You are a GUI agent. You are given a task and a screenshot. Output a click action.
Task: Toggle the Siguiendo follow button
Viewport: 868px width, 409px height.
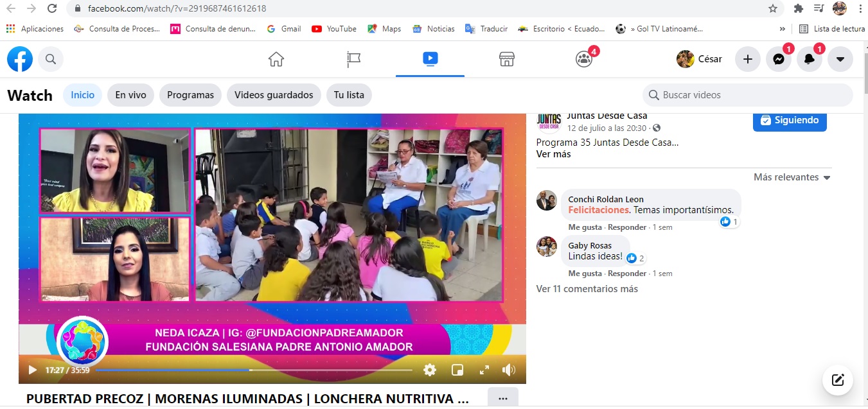pos(790,120)
